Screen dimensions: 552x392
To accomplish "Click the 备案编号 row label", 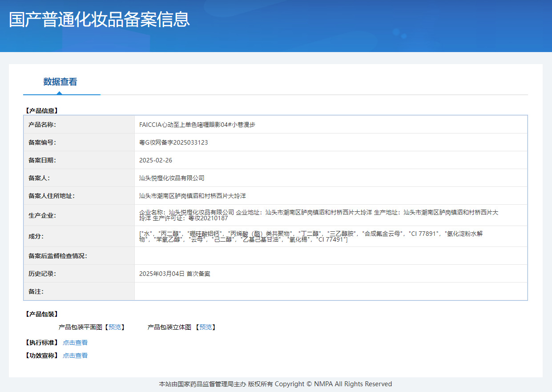I will (x=42, y=142).
